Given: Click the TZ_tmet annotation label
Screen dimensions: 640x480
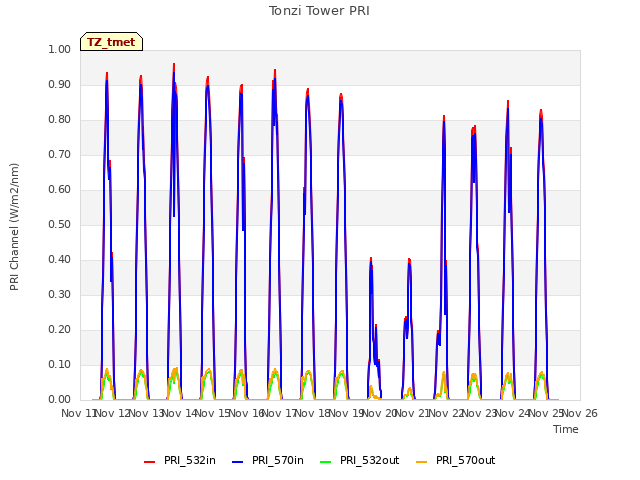Looking at the screenshot, I should (x=111, y=42).
